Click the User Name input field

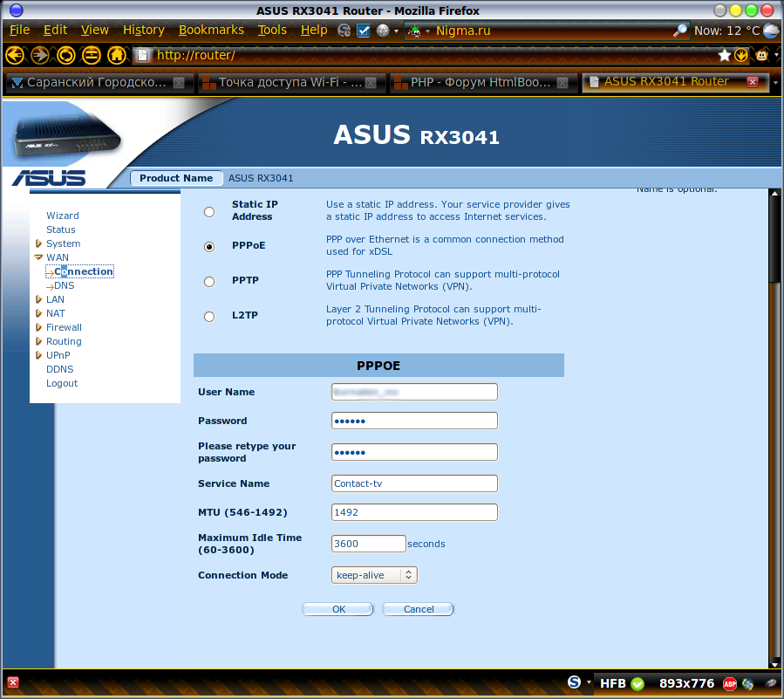[x=414, y=392]
